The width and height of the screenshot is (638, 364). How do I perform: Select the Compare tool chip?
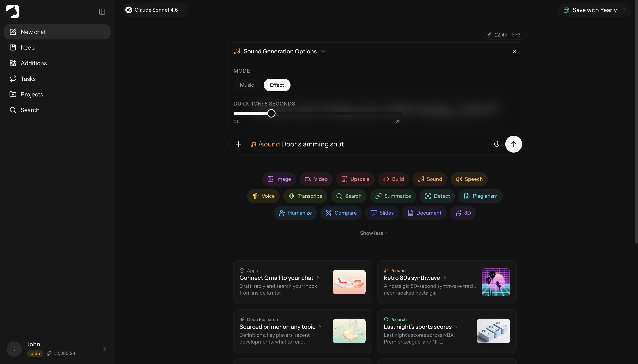(x=341, y=213)
